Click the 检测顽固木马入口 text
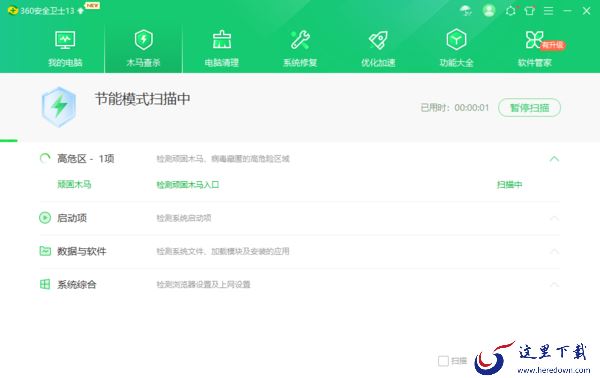600x378 pixels. (188, 185)
